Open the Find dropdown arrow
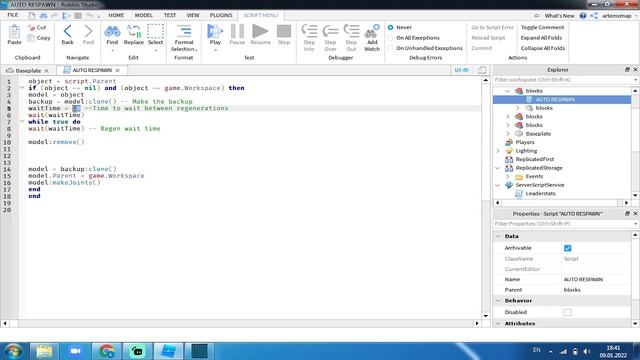 point(112,50)
